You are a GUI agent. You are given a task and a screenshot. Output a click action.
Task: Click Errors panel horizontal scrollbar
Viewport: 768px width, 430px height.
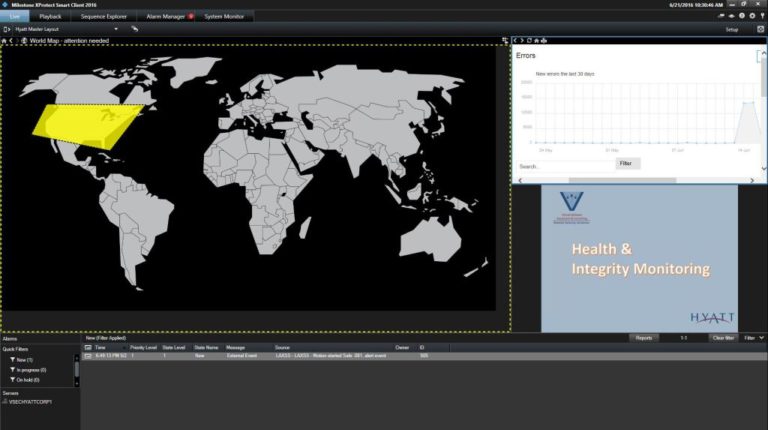tap(622, 180)
